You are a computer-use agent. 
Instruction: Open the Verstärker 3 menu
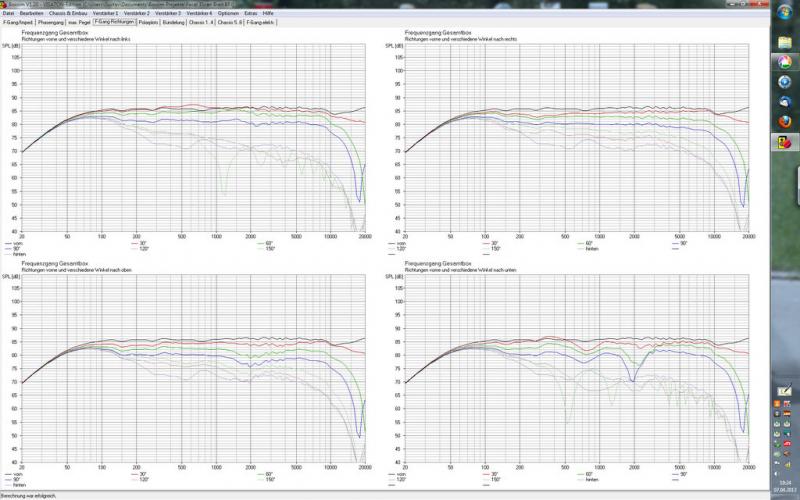168,13
